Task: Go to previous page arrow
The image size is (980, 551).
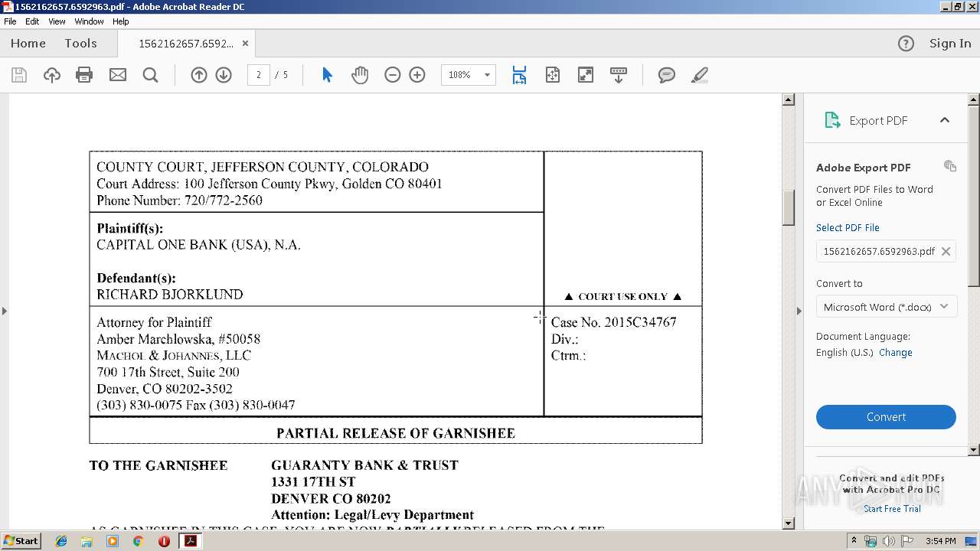Action: pos(199,75)
